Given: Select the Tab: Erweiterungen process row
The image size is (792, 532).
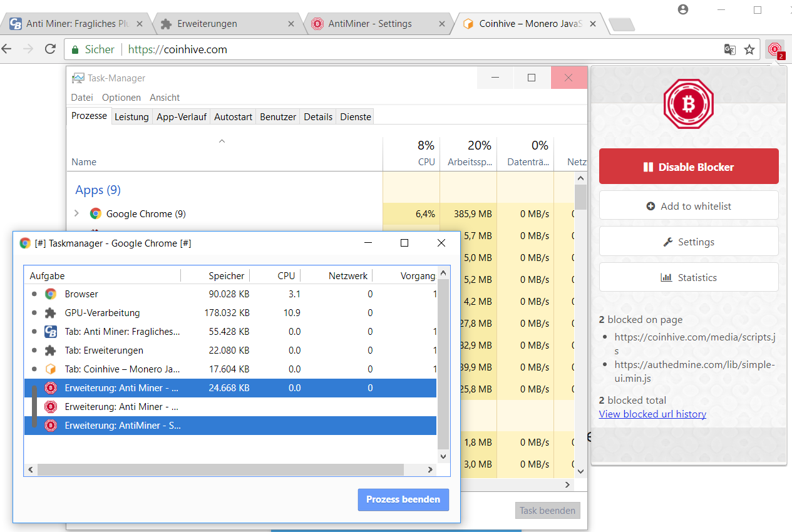Looking at the screenshot, I should pyautogui.click(x=230, y=350).
